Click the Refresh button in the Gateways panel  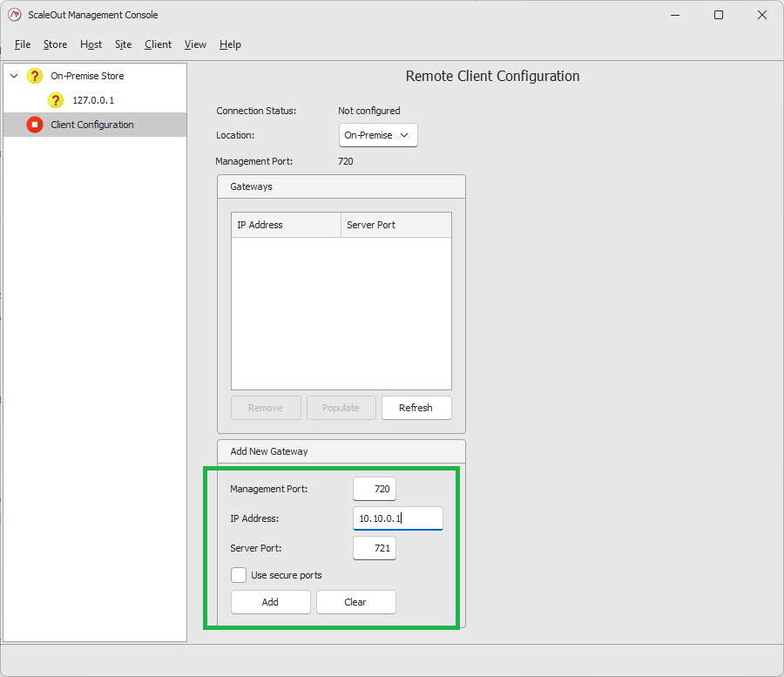tap(416, 407)
